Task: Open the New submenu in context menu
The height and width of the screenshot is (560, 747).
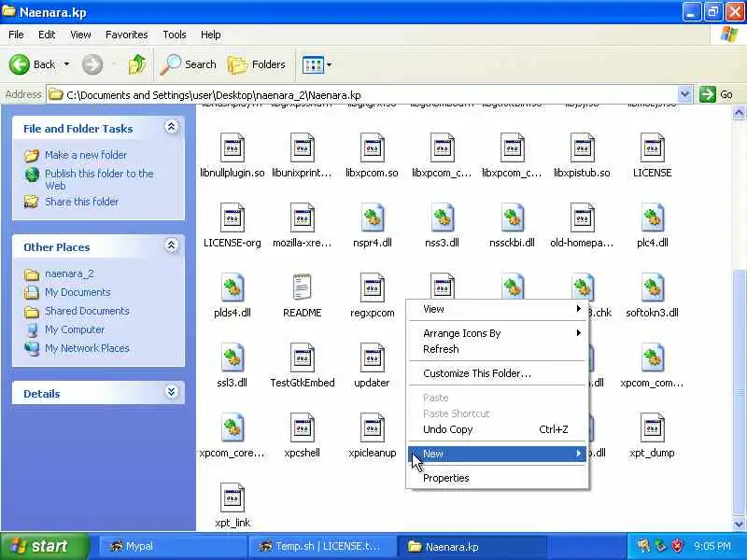Action: point(498,454)
